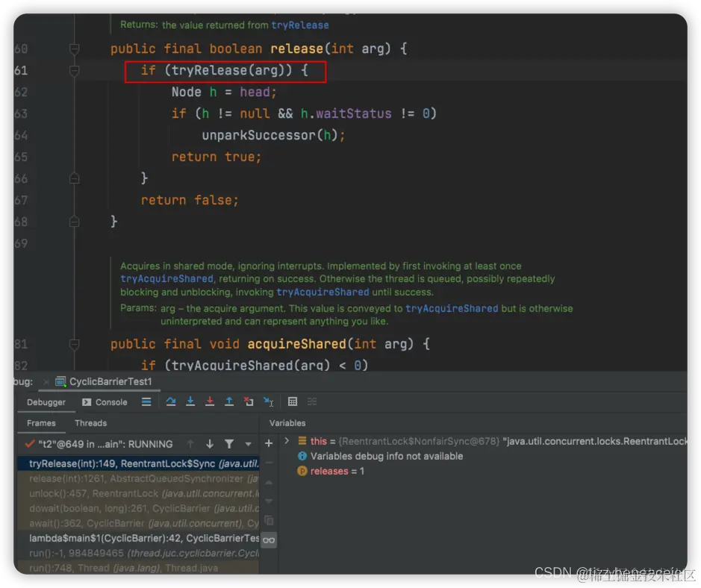Select release(int):1261 AbstractQueuedSynchronizer frame
The width and height of the screenshot is (701, 588).
coord(138,478)
